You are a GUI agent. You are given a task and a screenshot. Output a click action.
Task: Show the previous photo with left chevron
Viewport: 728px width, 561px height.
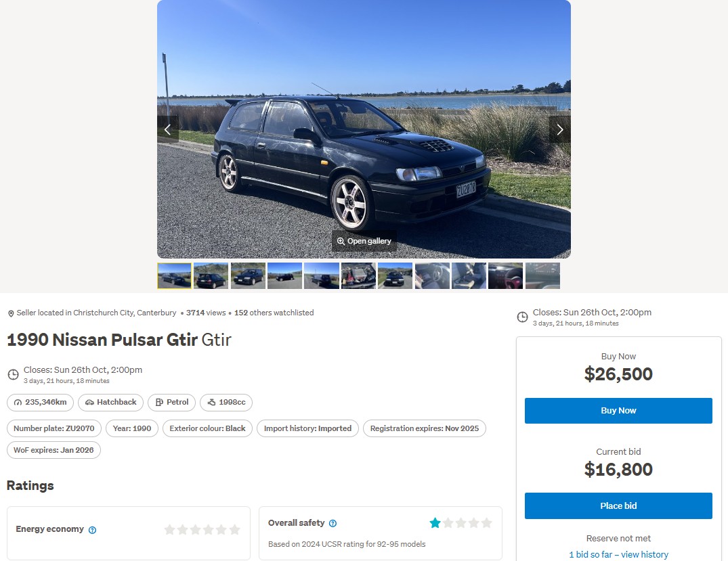[167, 129]
